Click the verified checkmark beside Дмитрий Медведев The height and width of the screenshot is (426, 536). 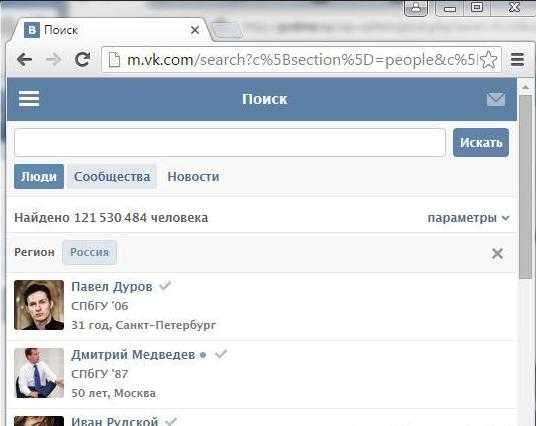pos(221,354)
